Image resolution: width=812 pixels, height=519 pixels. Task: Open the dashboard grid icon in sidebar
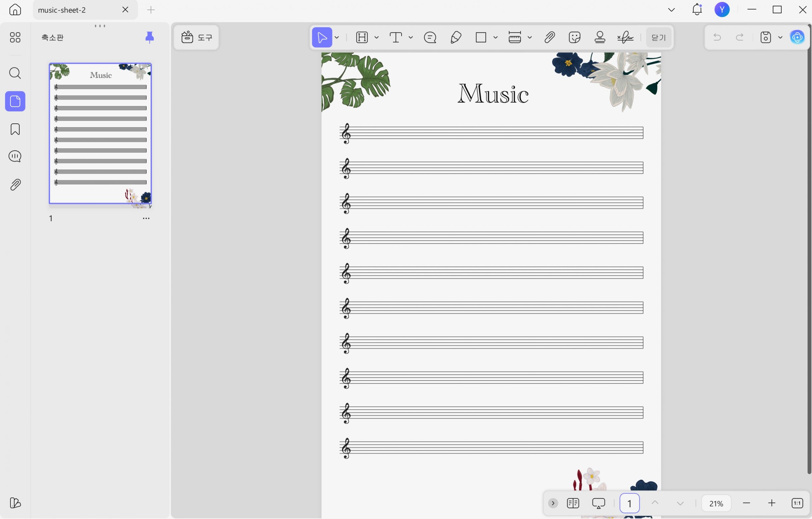click(x=15, y=37)
